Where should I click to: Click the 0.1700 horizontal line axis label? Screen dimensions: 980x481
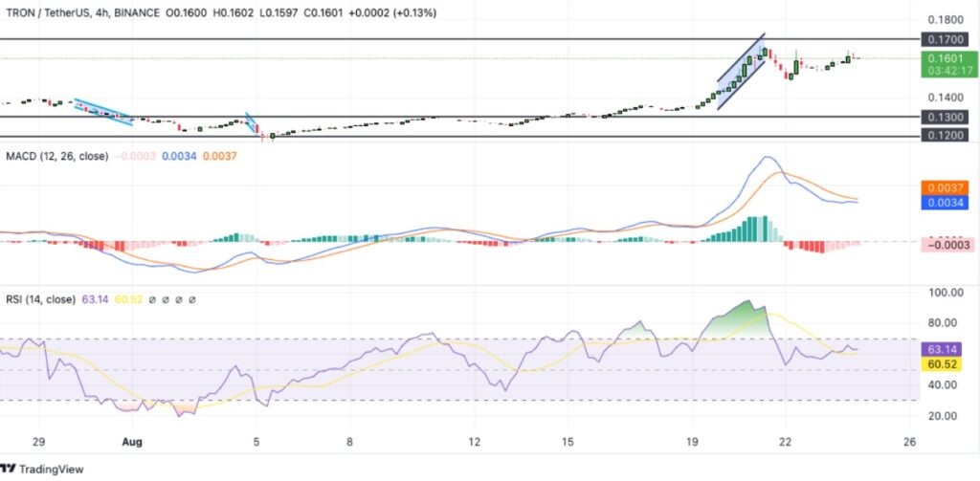point(945,39)
